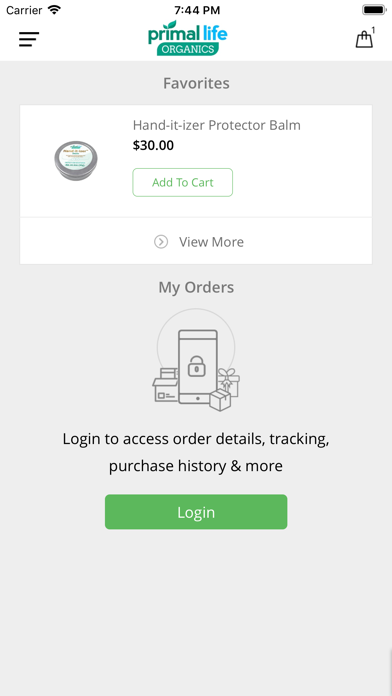This screenshot has height=696, width=392.
Task: Click the circled chevron beside View More
Action: click(161, 242)
